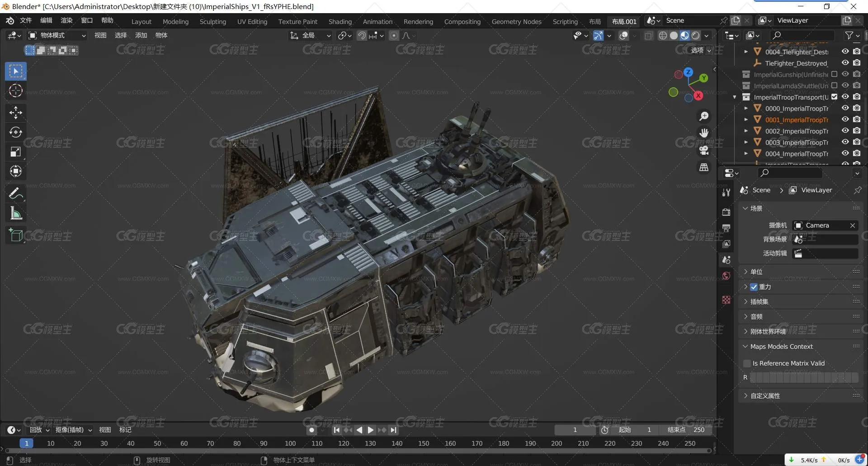Hide 0001_ImperialTroopTr object in viewport

tap(845, 119)
